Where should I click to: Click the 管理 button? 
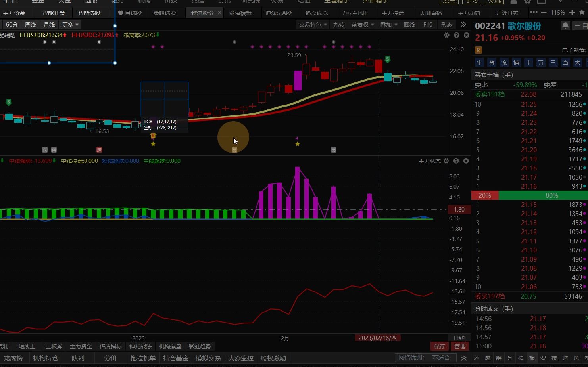460,346
